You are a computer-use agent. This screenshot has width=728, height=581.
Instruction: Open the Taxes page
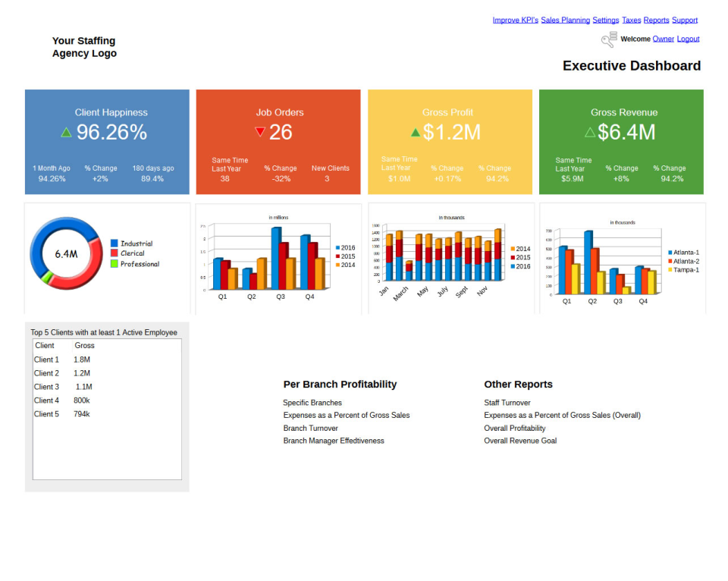point(632,20)
